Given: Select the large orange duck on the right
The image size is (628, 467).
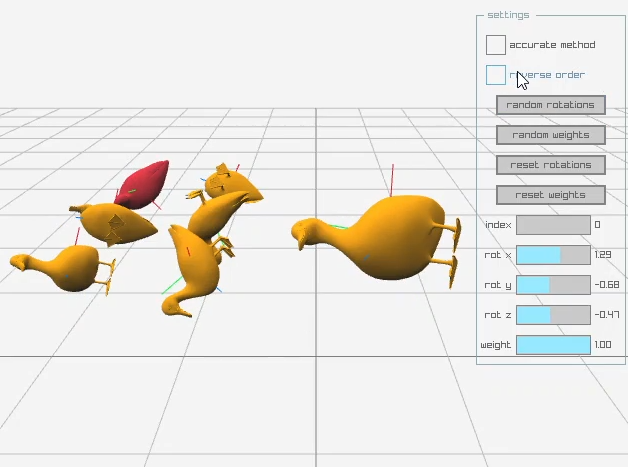Looking at the screenshot, I should click(393, 238).
